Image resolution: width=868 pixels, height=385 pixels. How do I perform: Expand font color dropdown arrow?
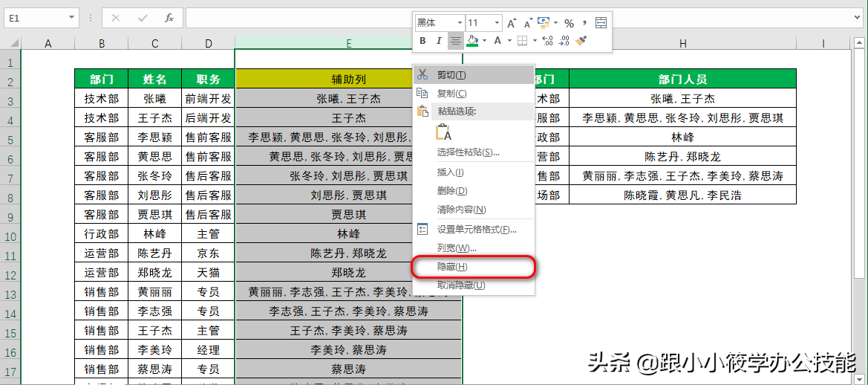tap(509, 40)
